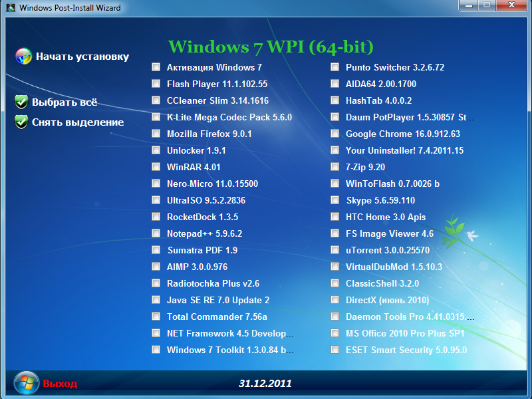Image resolution: width=532 pixels, height=399 pixels.
Task: Tick UltraISO 9.5.2.2836 checkbox
Action: coord(156,200)
